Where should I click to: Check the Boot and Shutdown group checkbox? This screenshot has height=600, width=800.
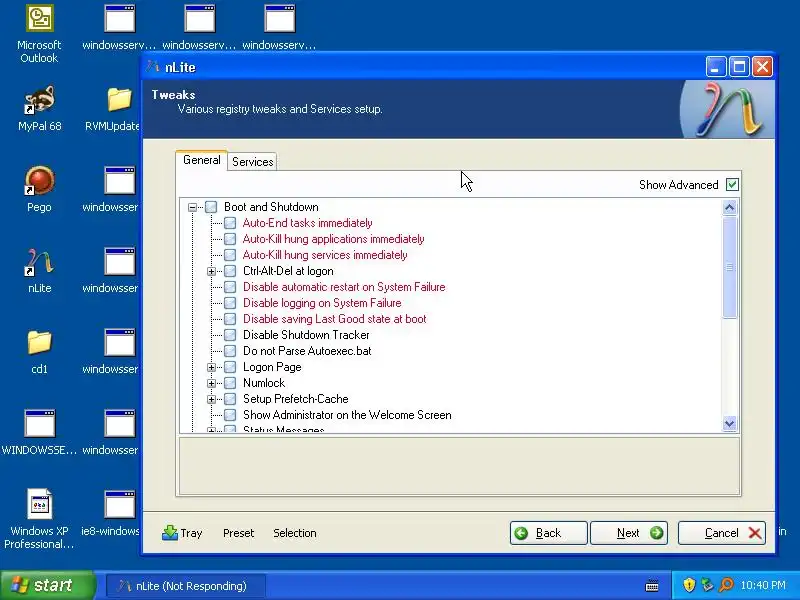click(x=211, y=207)
